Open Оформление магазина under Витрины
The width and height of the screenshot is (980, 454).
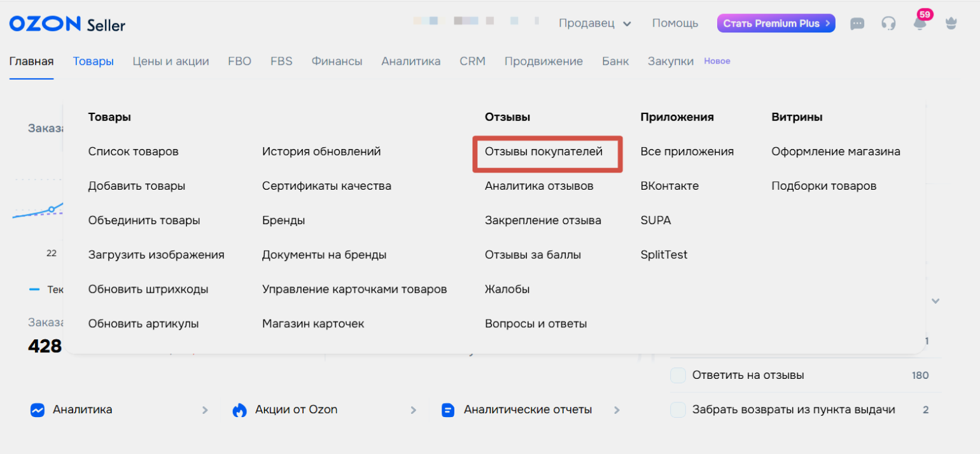[x=836, y=152]
